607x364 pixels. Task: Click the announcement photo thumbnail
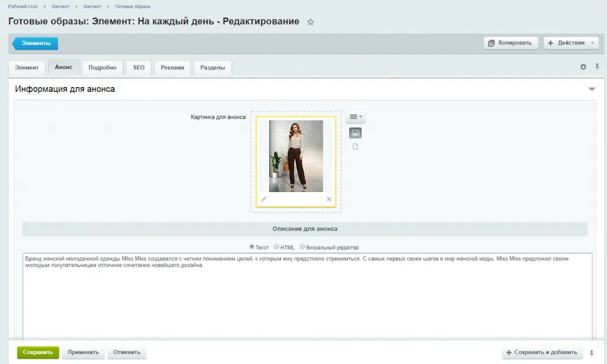(x=296, y=156)
